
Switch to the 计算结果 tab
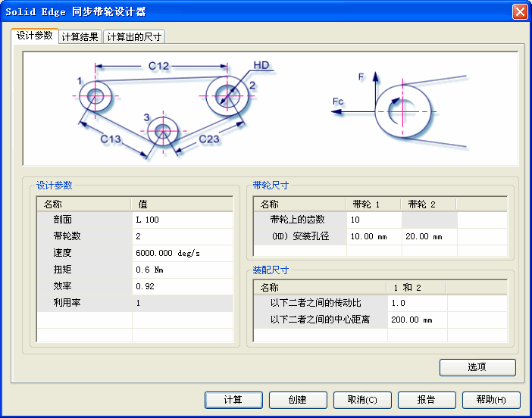pyautogui.click(x=80, y=37)
